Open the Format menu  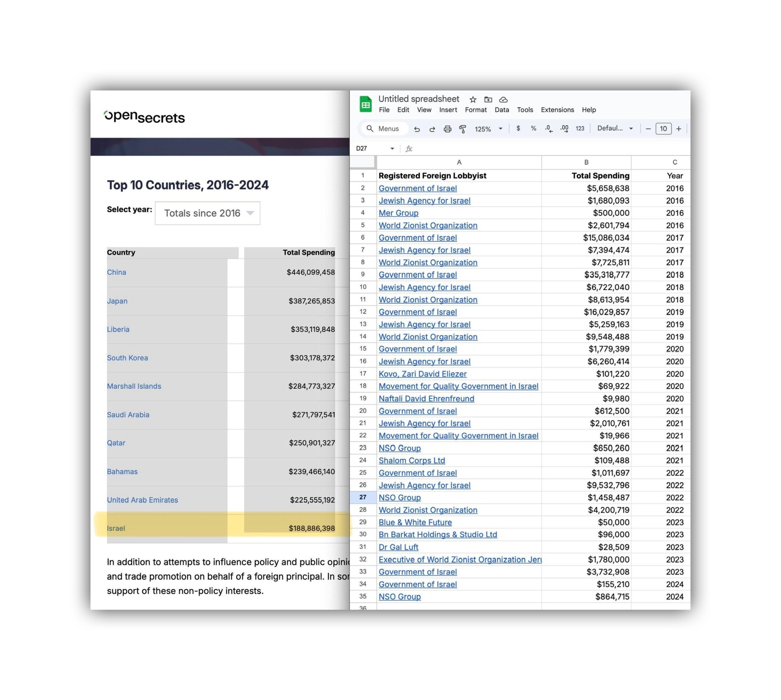(475, 110)
